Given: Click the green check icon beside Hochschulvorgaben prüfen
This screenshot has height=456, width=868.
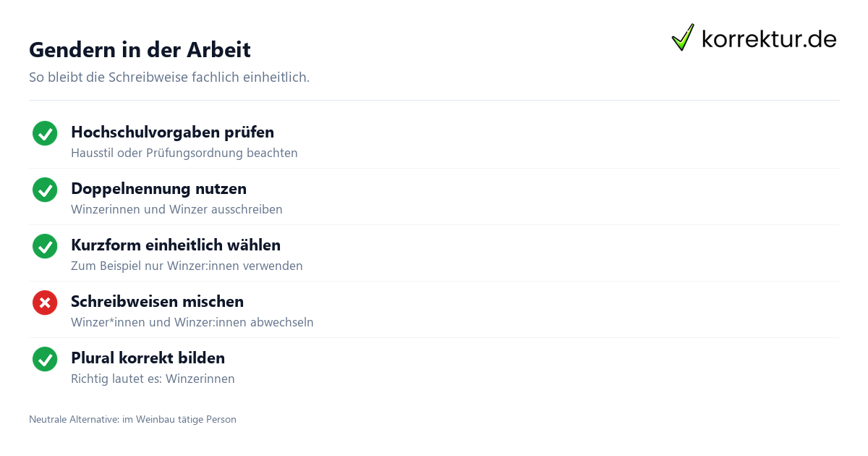Looking at the screenshot, I should click(45, 133).
